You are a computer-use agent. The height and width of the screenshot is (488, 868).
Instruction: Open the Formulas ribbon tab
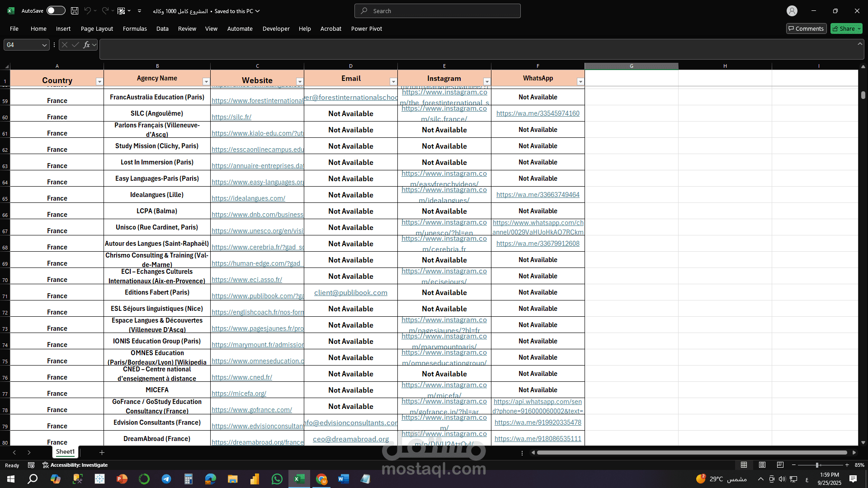[x=135, y=28]
